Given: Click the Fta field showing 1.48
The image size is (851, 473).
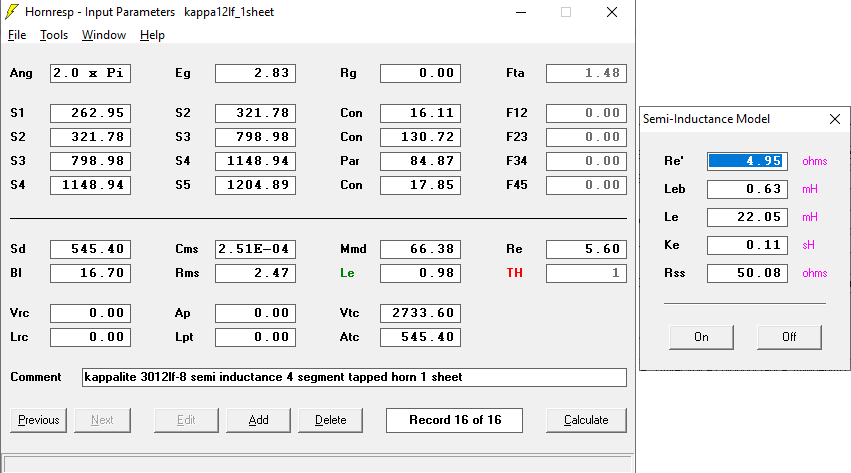Looking at the screenshot, I should [x=586, y=73].
